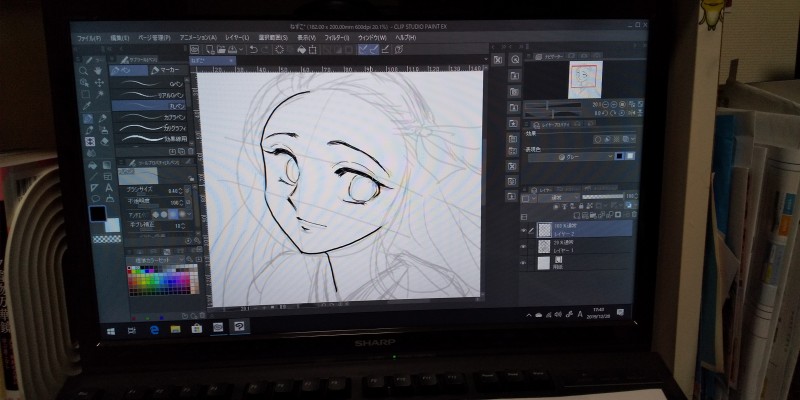Click the Undo arrow in the command bar
Screen dimensions: 800x400
254,49
